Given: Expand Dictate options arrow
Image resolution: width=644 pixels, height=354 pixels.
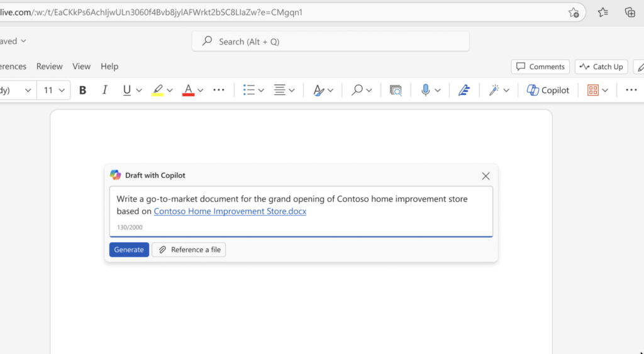Looking at the screenshot, I should tap(438, 91).
